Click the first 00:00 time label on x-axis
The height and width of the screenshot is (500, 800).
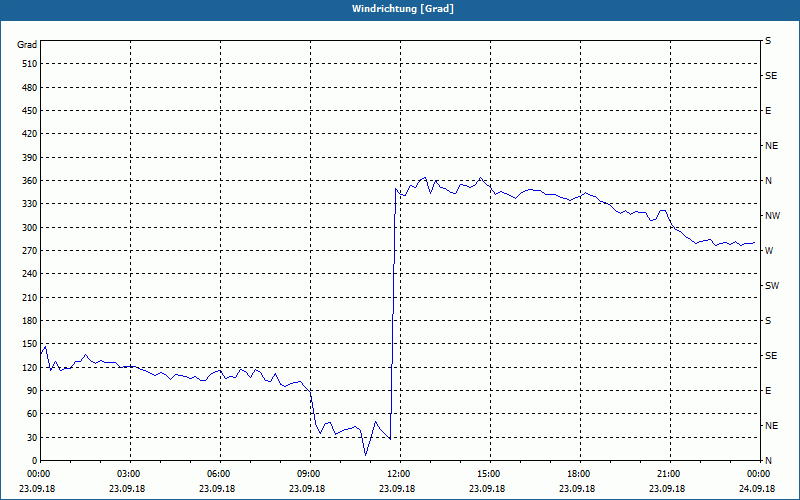[38, 474]
